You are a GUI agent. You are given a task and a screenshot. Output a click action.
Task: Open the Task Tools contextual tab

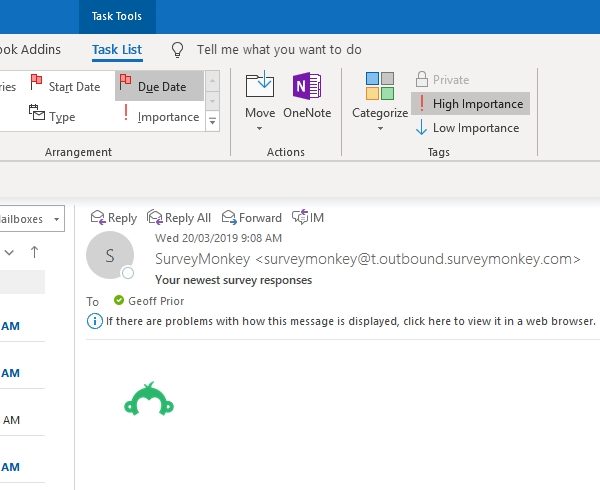click(117, 16)
